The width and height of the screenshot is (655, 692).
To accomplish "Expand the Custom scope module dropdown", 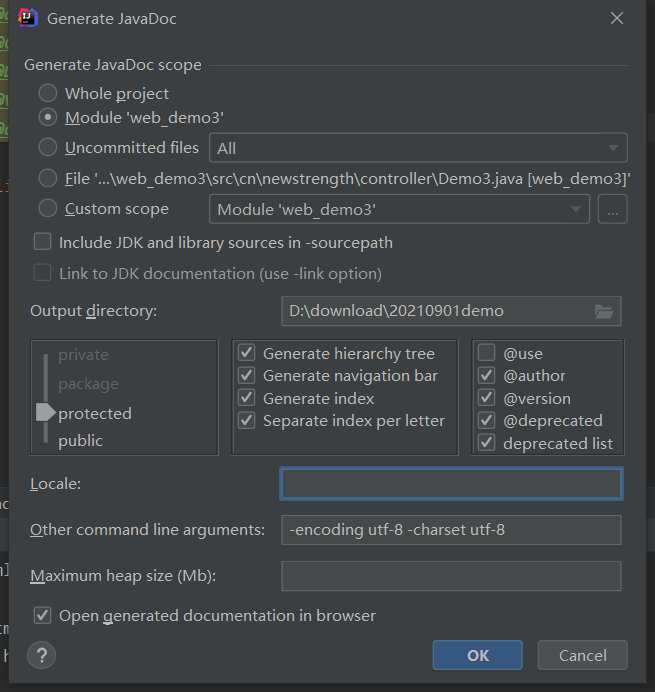I will (398, 209).
